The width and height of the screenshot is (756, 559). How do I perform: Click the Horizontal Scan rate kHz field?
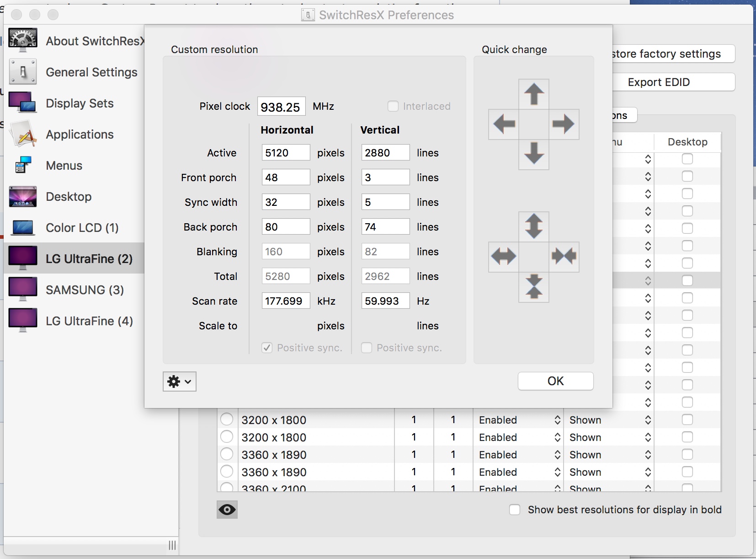(286, 301)
